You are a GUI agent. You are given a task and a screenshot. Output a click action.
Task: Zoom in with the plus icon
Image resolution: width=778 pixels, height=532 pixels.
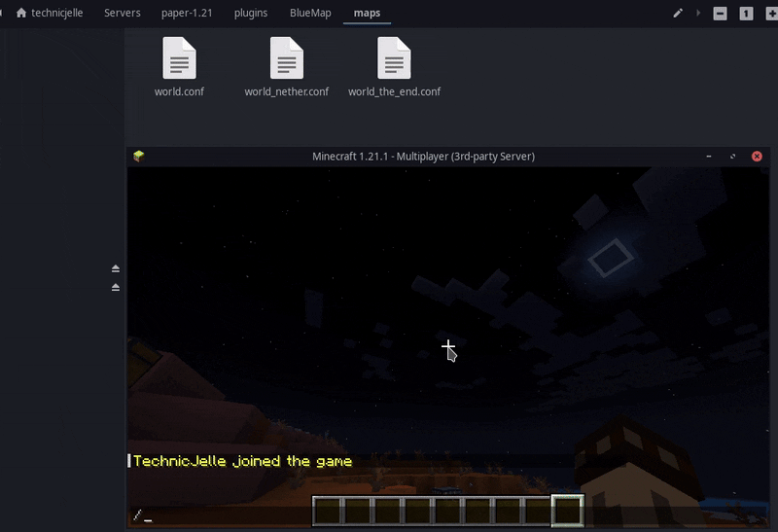pos(771,14)
